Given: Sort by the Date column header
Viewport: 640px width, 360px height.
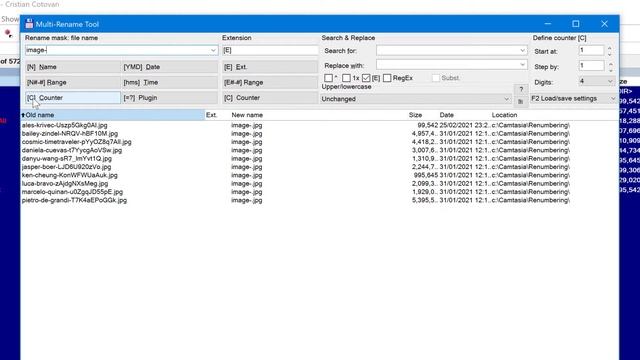Looking at the screenshot, I should point(464,115).
